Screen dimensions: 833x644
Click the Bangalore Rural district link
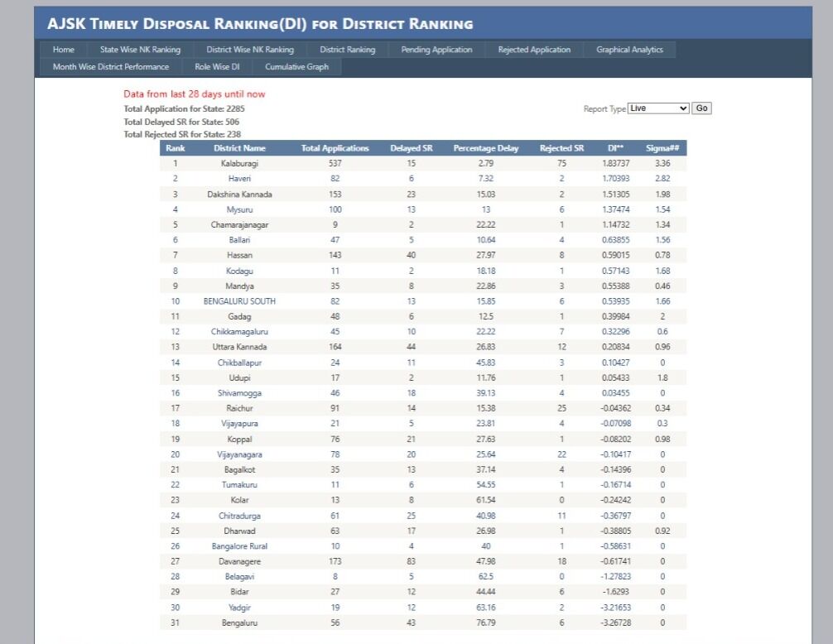(x=239, y=546)
